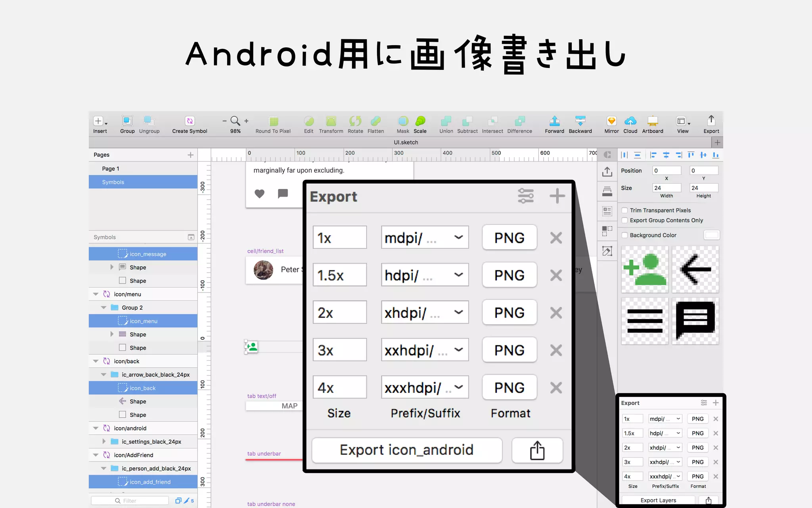Image resolution: width=812 pixels, height=508 pixels.
Task: Click the Ungroup toolbar icon
Action: pos(149,121)
